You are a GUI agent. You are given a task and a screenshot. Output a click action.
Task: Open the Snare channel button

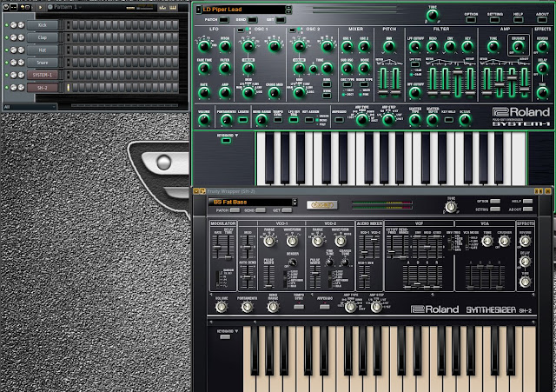(x=43, y=63)
